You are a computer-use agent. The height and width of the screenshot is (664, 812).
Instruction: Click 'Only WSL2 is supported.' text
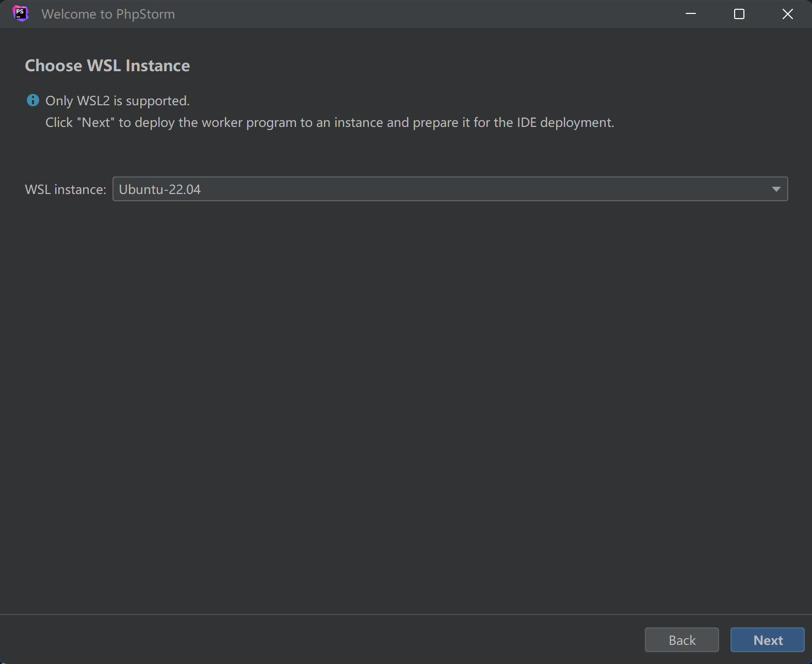(118, 101)
